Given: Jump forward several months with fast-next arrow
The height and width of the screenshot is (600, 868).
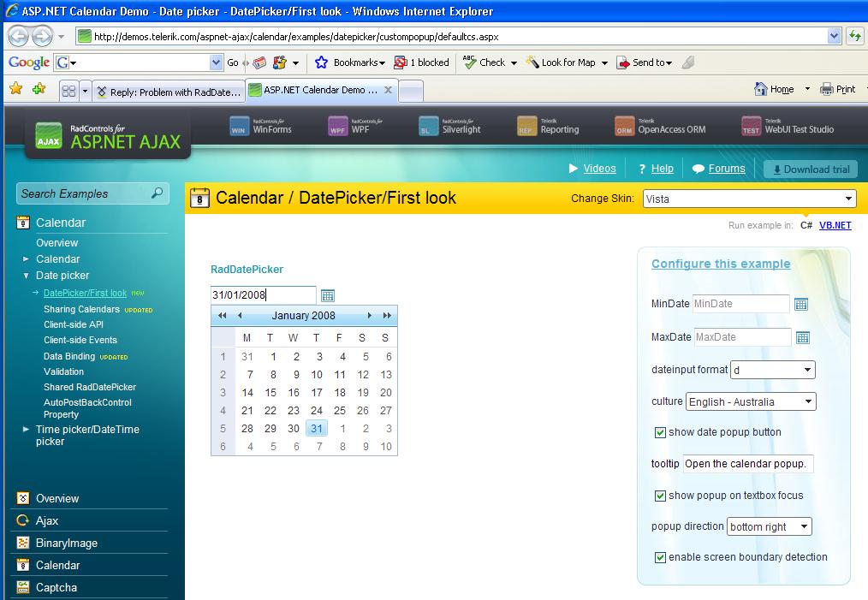Looking at the screenshot, I should pos(387,316).
